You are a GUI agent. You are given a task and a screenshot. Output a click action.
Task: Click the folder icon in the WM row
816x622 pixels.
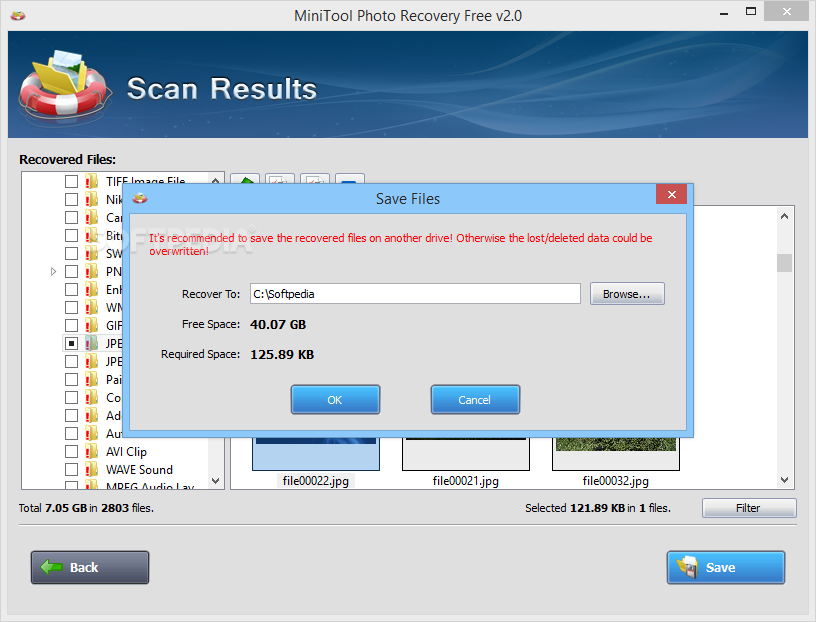point(92,307)
